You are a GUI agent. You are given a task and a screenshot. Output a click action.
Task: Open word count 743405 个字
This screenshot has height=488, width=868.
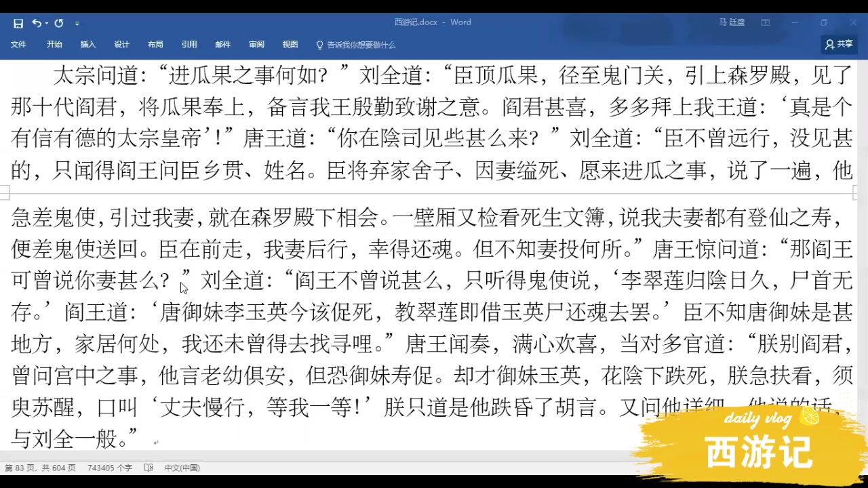(110, 468)
